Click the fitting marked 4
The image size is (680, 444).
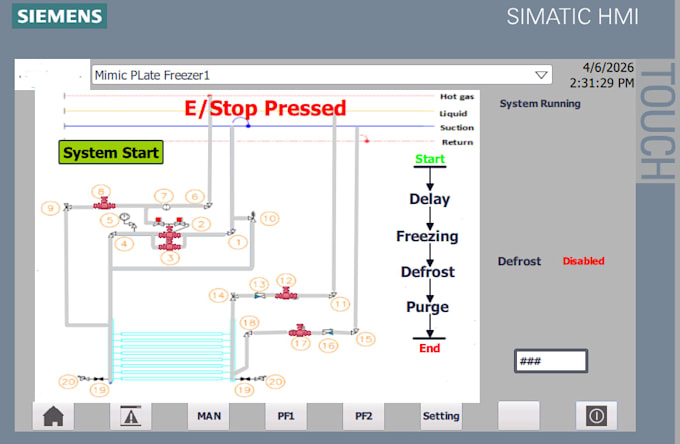pyautogui.click(x=112, y=235)
